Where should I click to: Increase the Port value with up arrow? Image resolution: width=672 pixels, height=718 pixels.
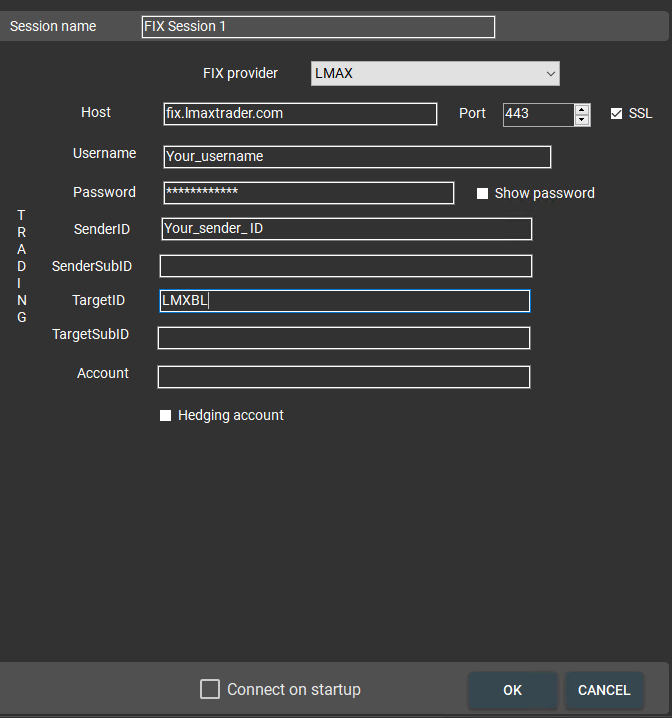click(582, 109)
